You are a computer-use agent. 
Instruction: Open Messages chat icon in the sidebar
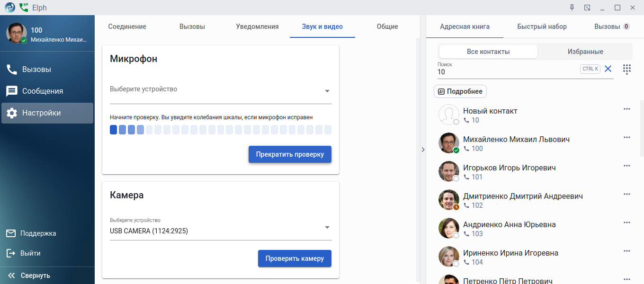[x=12, y=91]
